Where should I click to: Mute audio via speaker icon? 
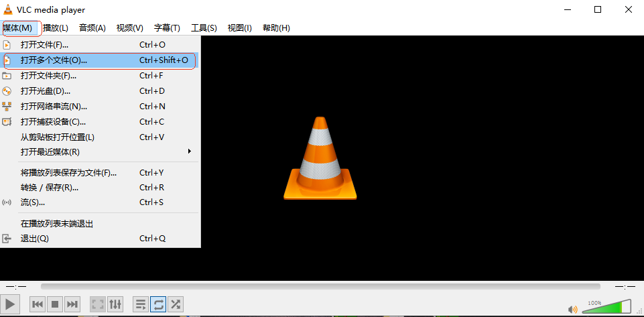point(572,309)
